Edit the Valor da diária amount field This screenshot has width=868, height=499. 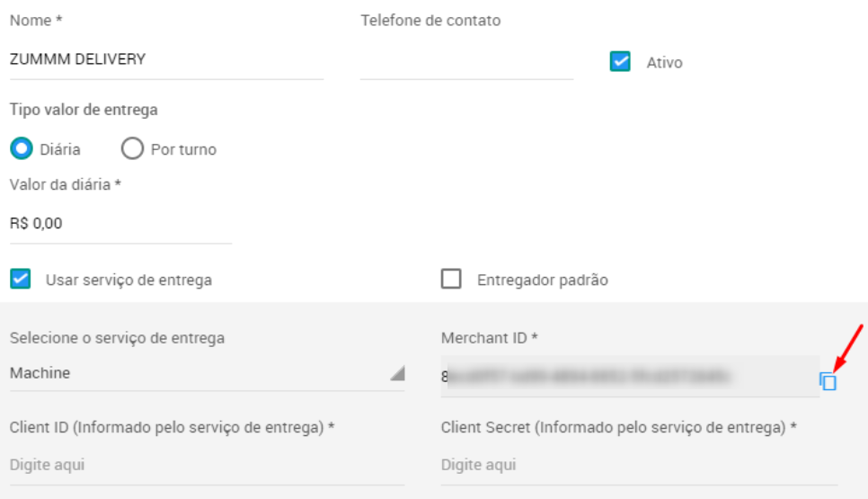click(120, 224)
